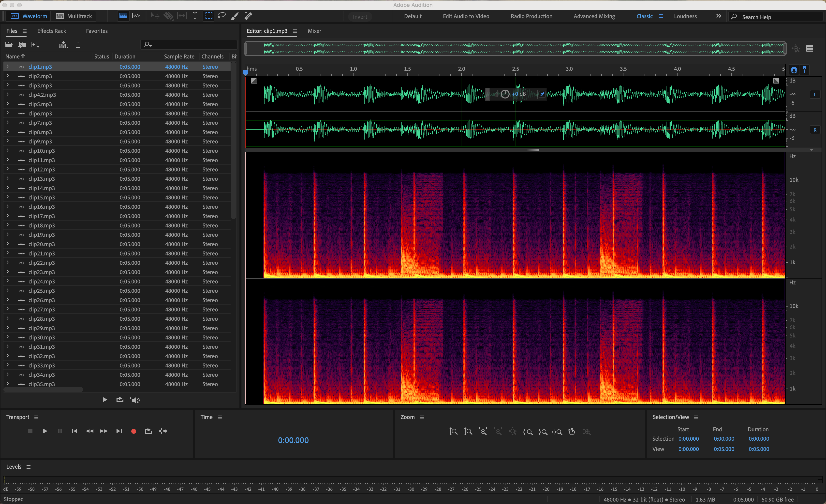Show more workspaces overflow arrows
This screenshot has height=504, width=826.
pos(718,16)
